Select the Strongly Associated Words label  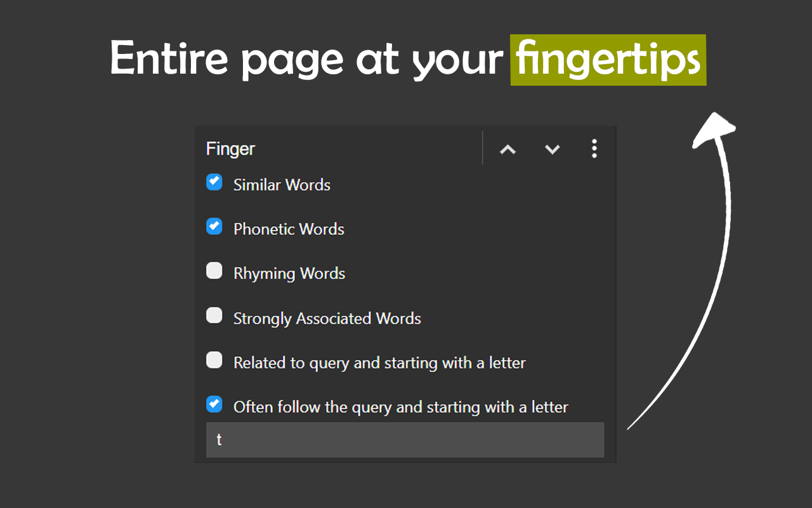pos(327,318)
